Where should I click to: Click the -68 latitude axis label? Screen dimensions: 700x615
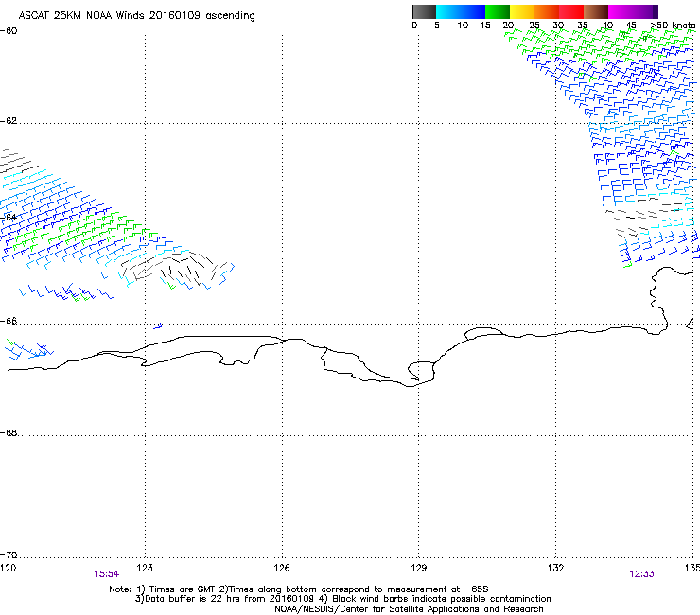(9, 432)
